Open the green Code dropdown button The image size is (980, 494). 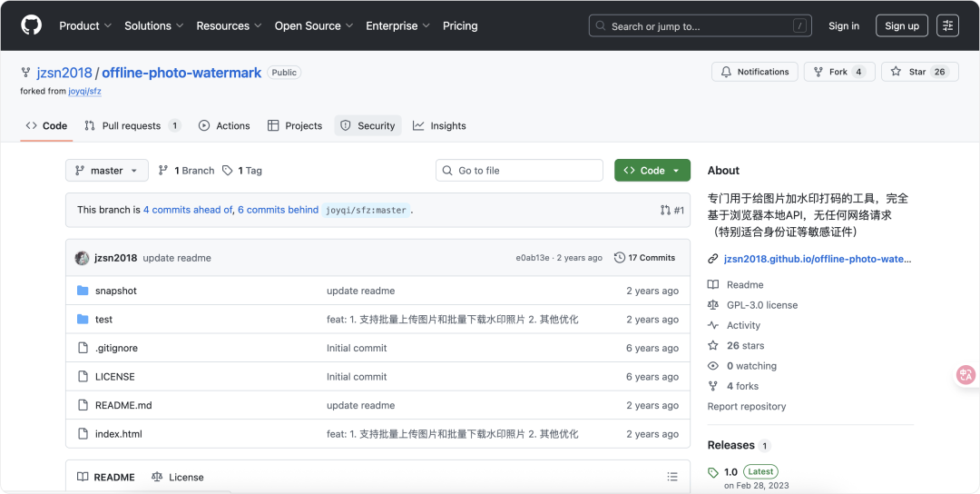click(652, 170)
